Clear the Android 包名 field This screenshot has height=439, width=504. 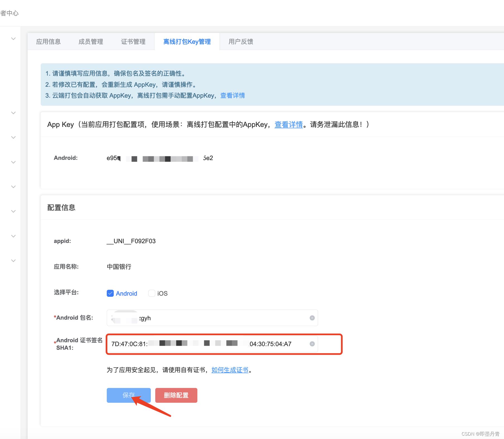pyautogui.click(x=312, y=318)
